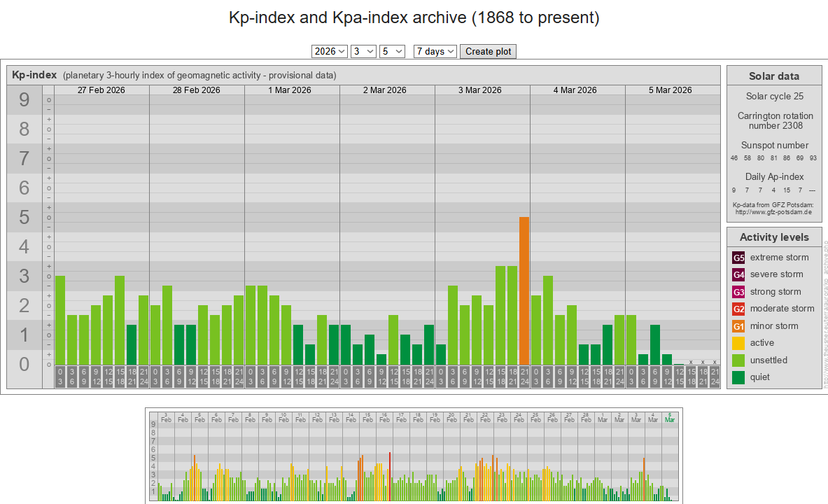Image resolution: width=828 pixels, height=504 pixels.
Task: Click the overview chart thumbnail below
Action: 414,455
